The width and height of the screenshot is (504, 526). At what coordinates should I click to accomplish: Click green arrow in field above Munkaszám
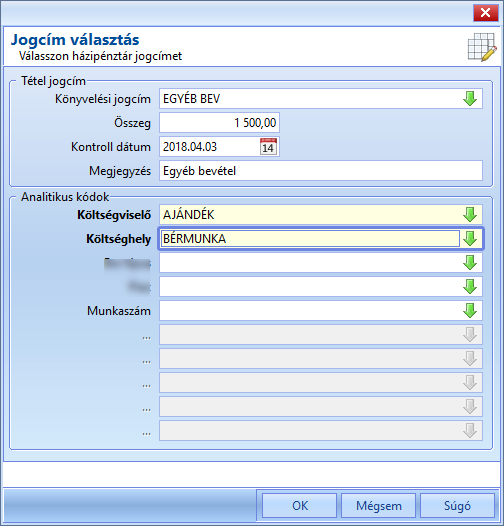(470, 287)
